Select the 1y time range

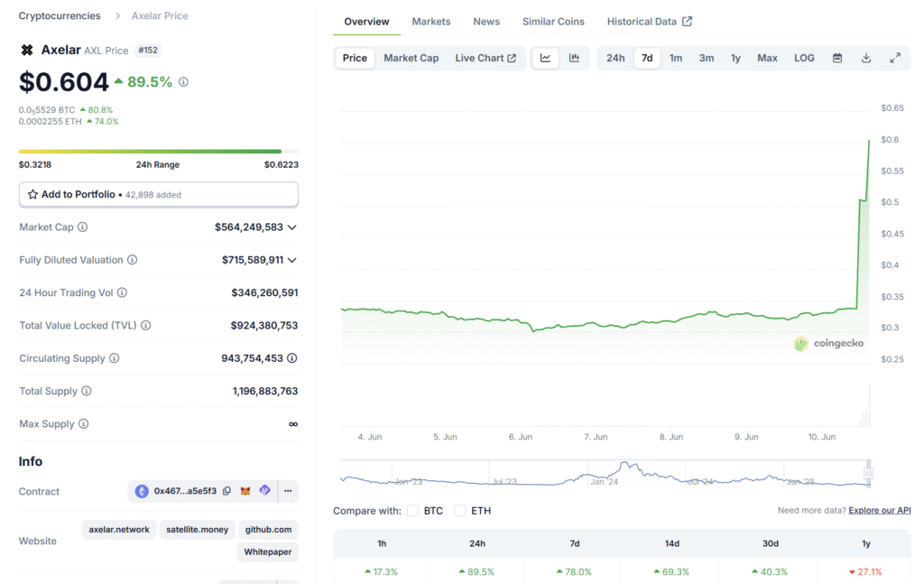point(735,58)
